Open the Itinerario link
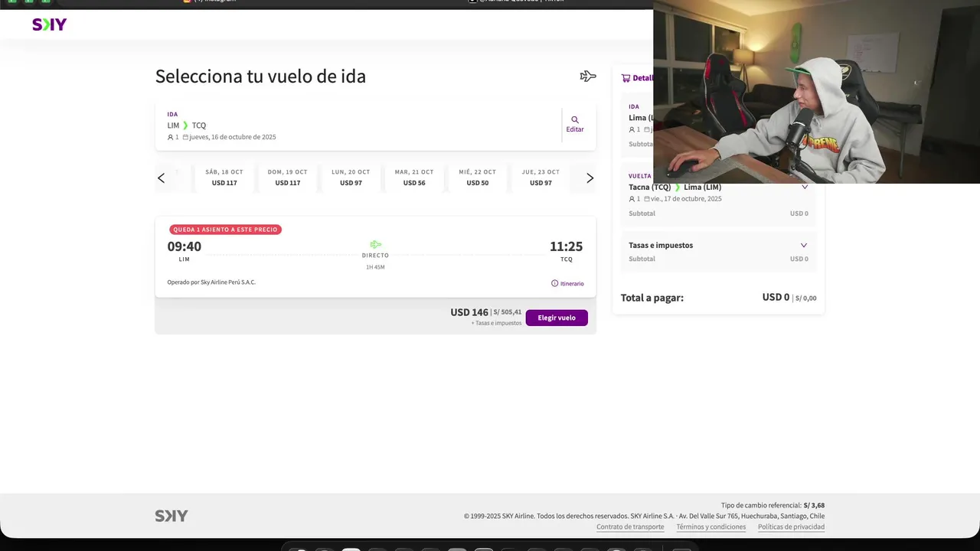 [567, 284]
